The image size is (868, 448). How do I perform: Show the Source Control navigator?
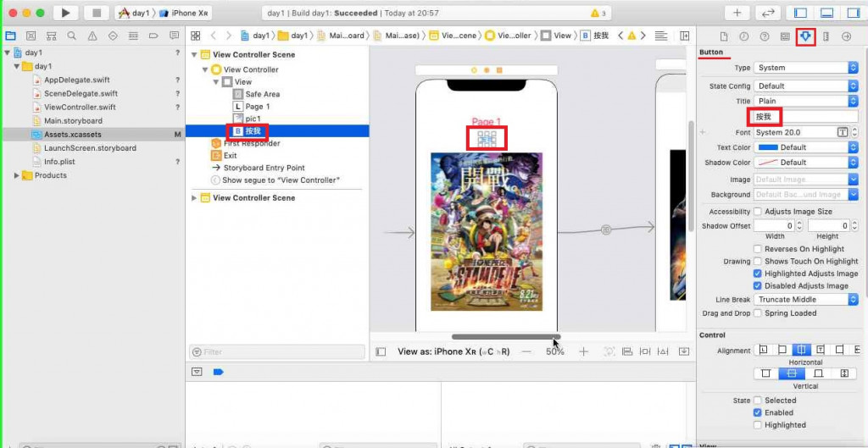pos(31,36)
